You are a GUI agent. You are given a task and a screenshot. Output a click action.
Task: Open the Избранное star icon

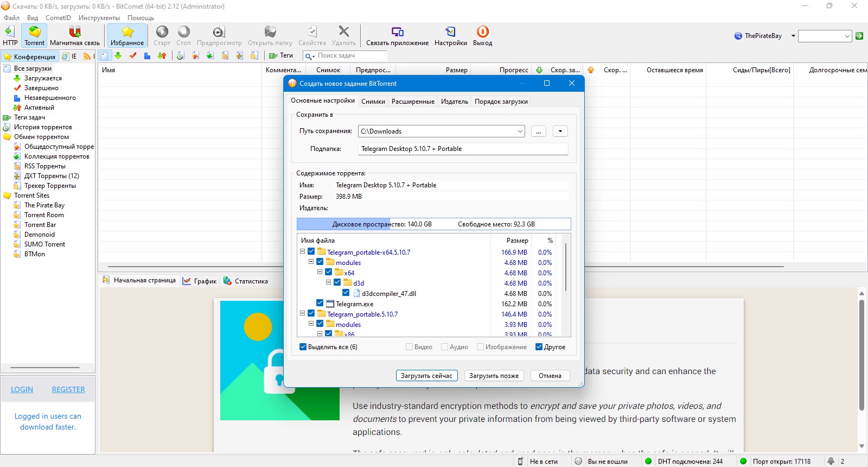[127, 32]
